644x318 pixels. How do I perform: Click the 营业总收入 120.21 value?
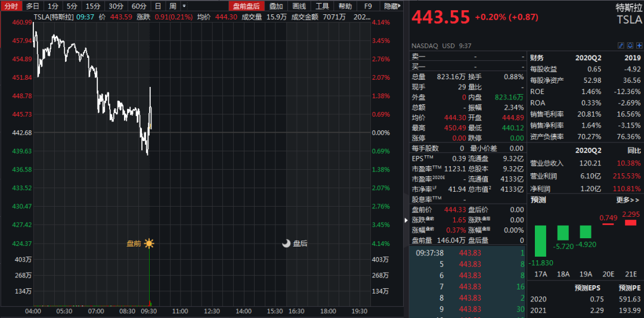point(590,163)
